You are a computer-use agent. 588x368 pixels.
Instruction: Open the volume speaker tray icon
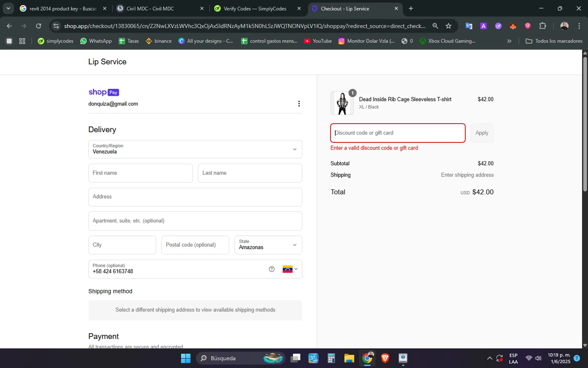(x=538, y=358)
